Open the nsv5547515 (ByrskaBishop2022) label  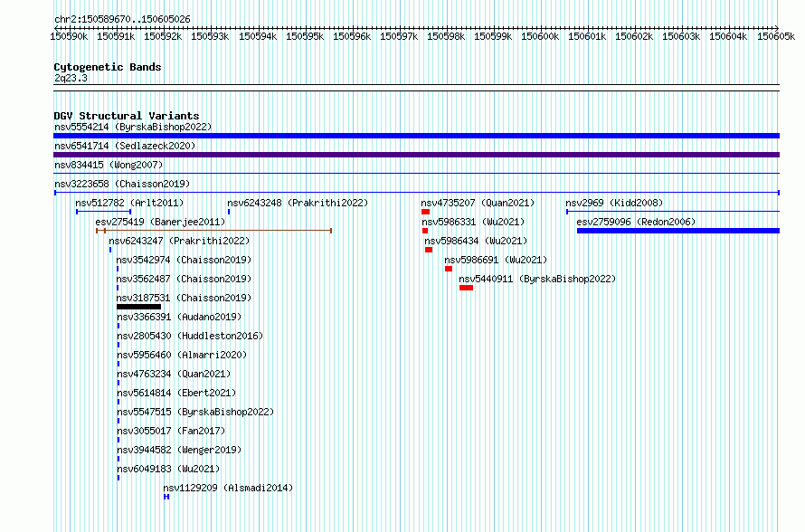[x=195, y=412]
